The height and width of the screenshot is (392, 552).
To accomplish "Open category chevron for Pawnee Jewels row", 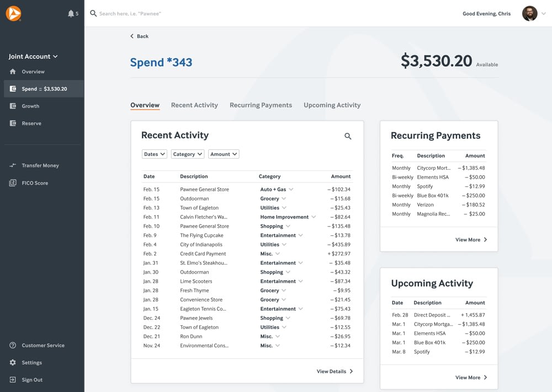I will [288, 318].
